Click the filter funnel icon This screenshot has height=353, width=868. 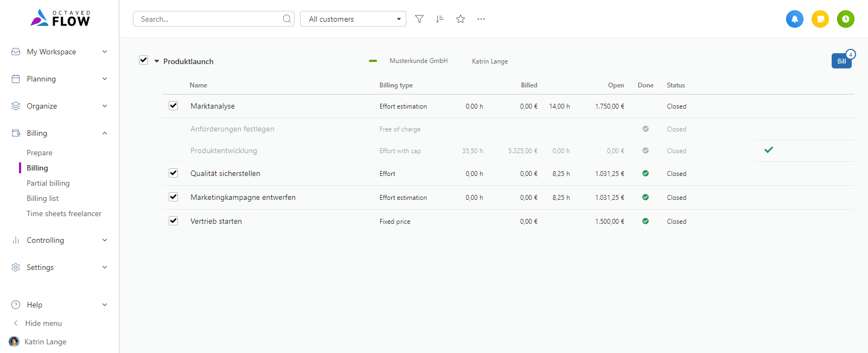pos(419,19)
